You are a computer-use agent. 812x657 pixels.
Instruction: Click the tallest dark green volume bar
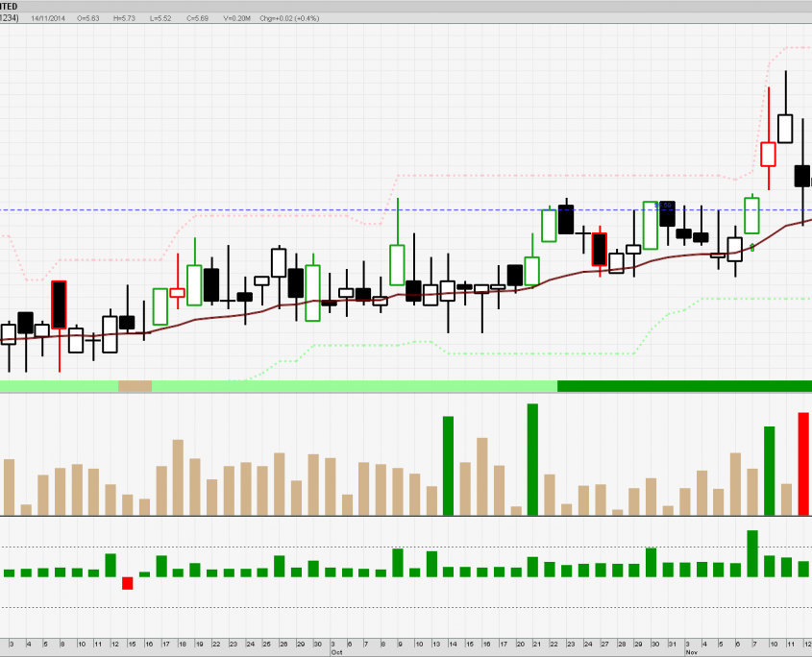pos(532,459)
